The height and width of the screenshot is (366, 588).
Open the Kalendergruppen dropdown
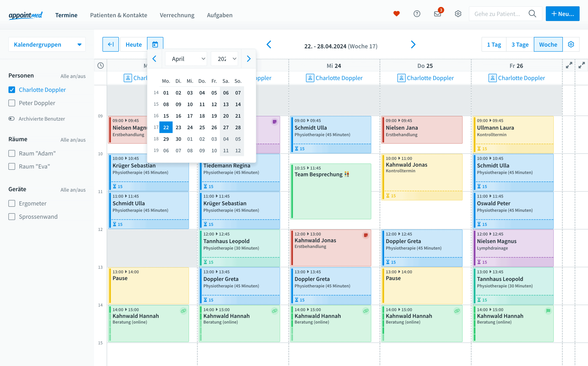tap(47, 44)
